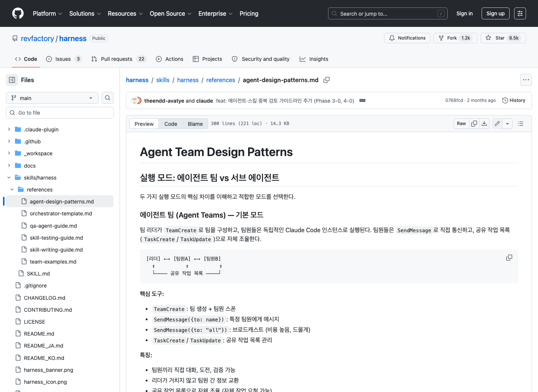This screenshot has height=392, width=538.
Task: Copy raw file contents icon
Action: coord(474,124)
